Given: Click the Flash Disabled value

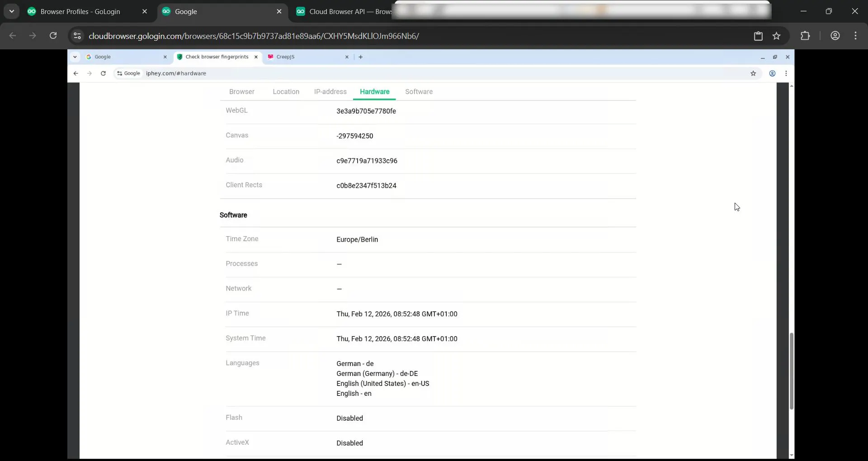Looking at the screenshot, I should pyautogui.click(x=349, y=418).
